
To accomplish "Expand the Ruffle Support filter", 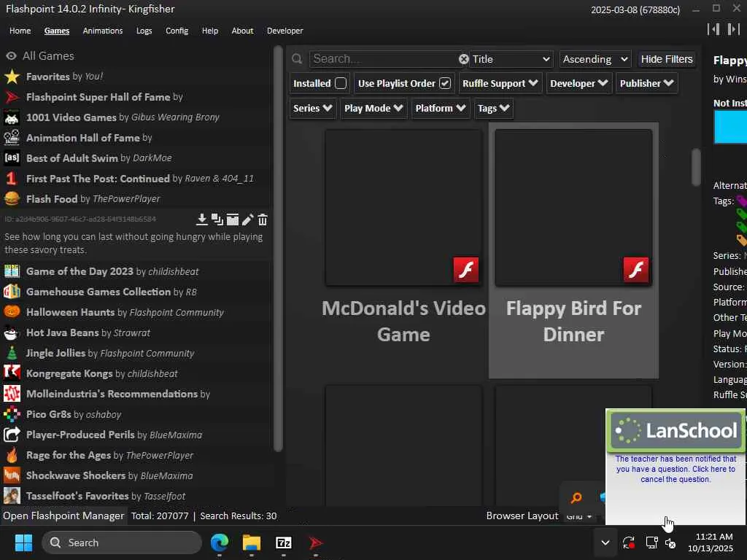I will (x=500, y=83).
